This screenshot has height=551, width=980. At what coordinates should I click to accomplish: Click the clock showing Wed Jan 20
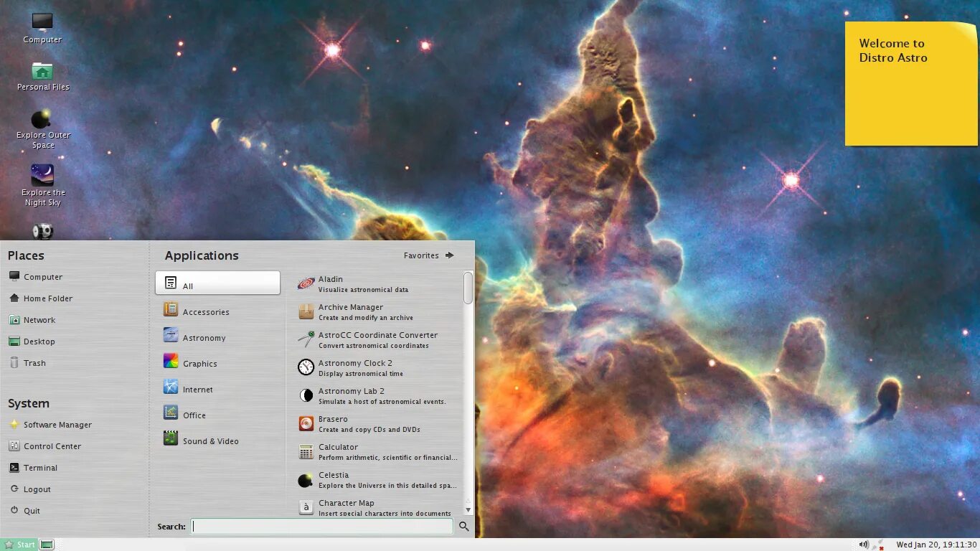point(936,545)
